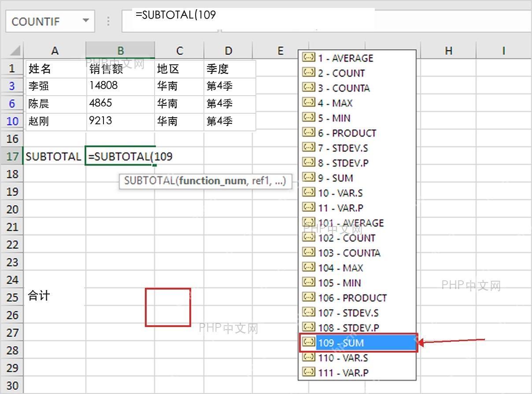Click the 姓名 header cell
The height and width of the screenshot is (394, 532).
point(56,69)
